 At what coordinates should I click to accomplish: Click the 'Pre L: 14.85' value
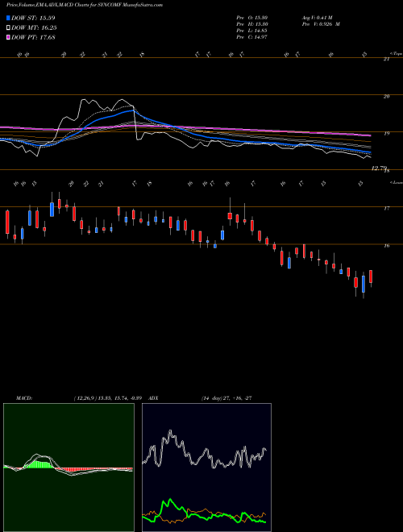coord(253,31)
